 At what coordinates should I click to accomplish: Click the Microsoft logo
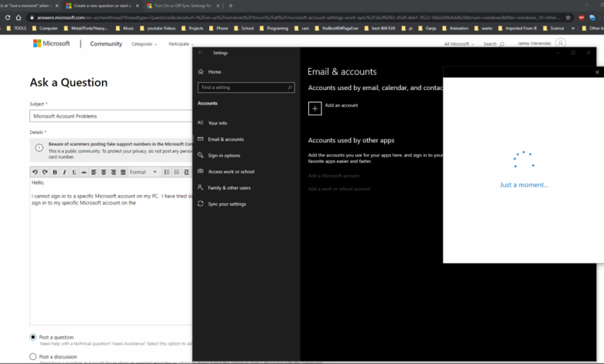tap(52, 43)
